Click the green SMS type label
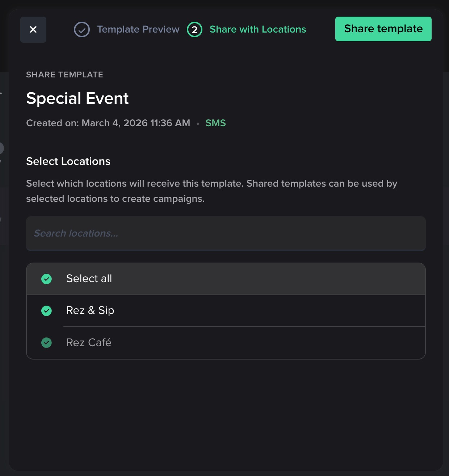Viewport: 449px width, 476px height. pos(215,123)
